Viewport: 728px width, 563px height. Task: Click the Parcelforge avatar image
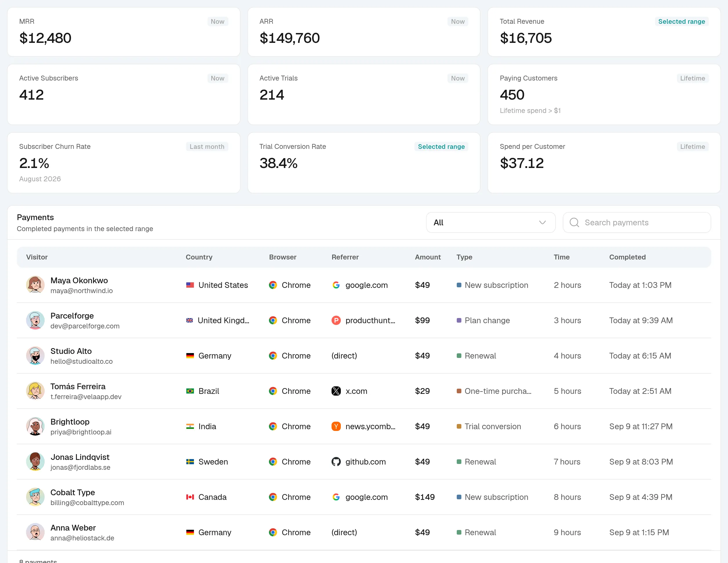(x=35, y=320)
